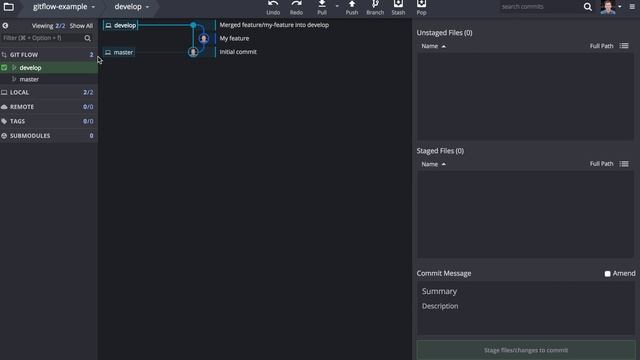The height and width of the screenshot is (360, 640).
Task: Click Stage files/changes to commit button
Action: [526, 350]
